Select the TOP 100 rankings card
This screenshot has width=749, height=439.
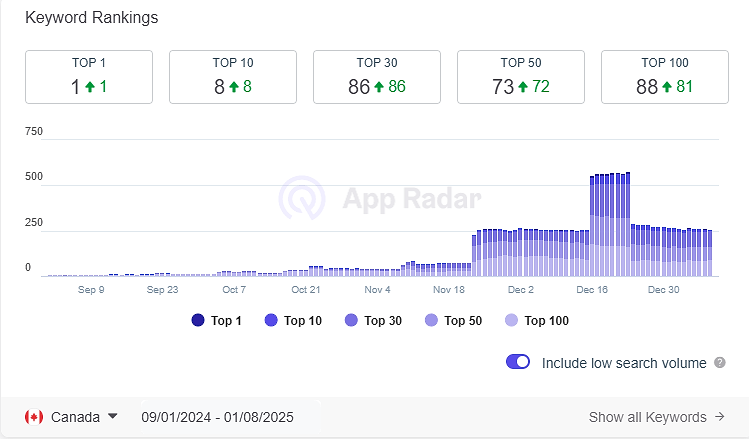click(x=664, y=76)
